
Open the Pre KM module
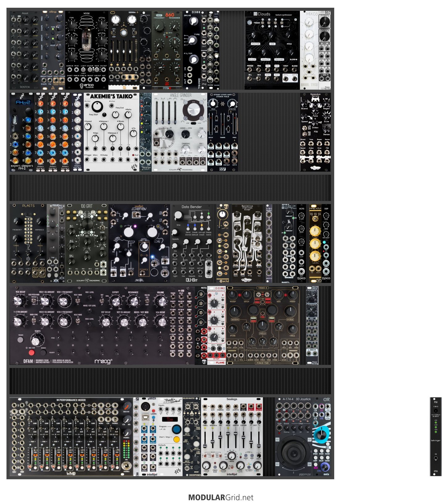(x=315, y=243)
